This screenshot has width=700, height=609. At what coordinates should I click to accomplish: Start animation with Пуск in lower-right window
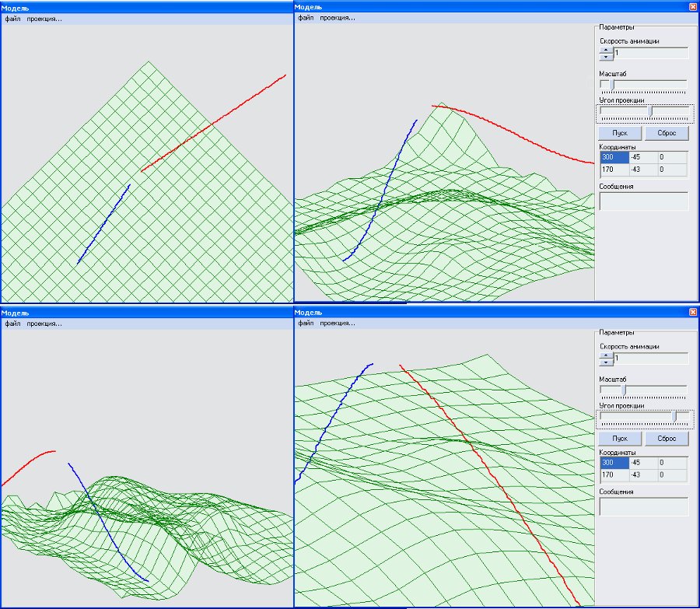(620, 439)
